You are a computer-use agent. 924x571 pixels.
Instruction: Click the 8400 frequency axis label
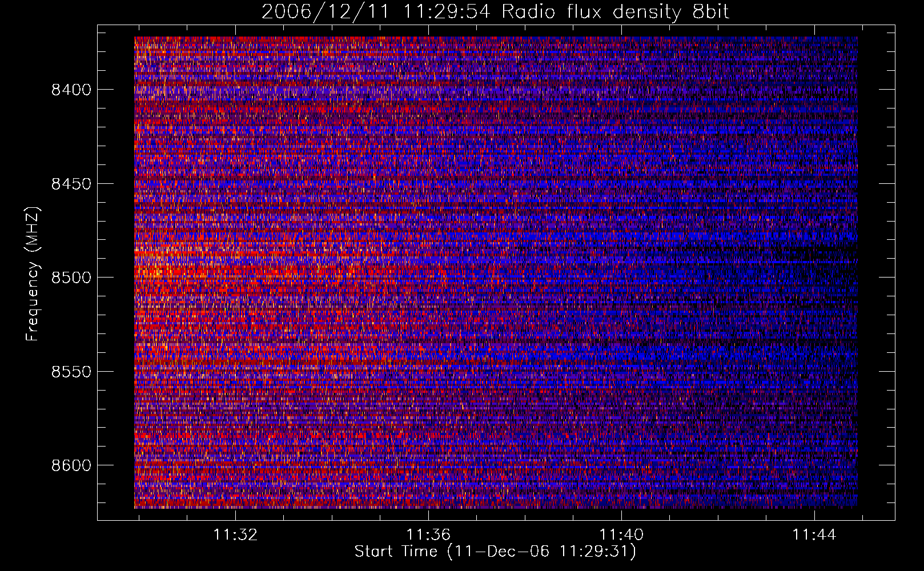coord(71,90)
